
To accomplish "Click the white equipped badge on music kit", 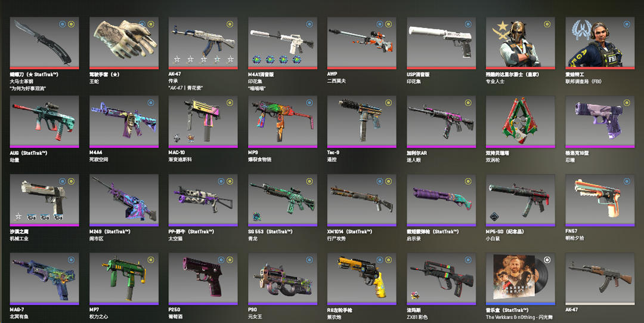I will pyautogui.click(x=547, y=260).
